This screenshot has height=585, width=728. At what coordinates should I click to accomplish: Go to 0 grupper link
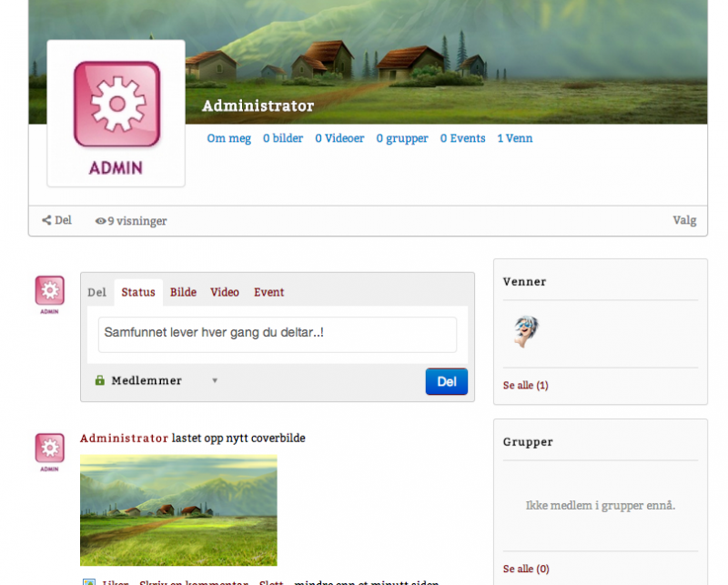(402, 138)
